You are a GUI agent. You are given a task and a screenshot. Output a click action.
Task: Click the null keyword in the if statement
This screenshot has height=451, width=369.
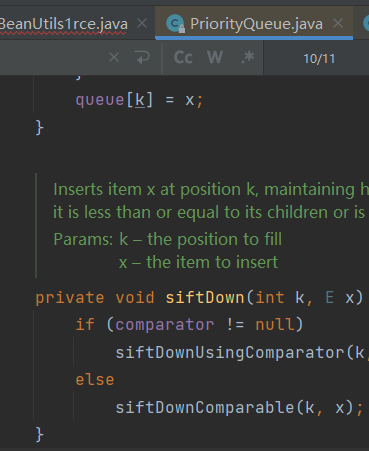point(275,324)
